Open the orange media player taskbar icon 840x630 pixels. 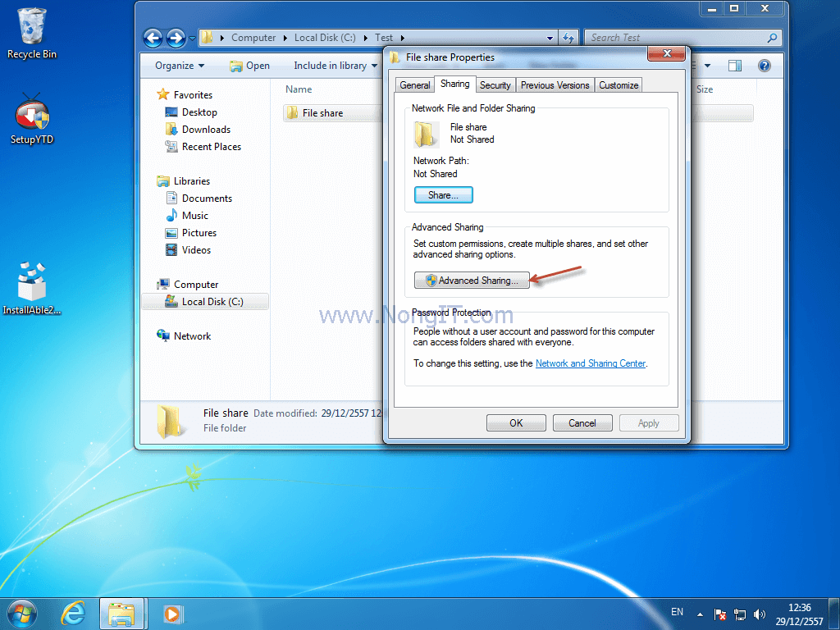click(171, 613)
